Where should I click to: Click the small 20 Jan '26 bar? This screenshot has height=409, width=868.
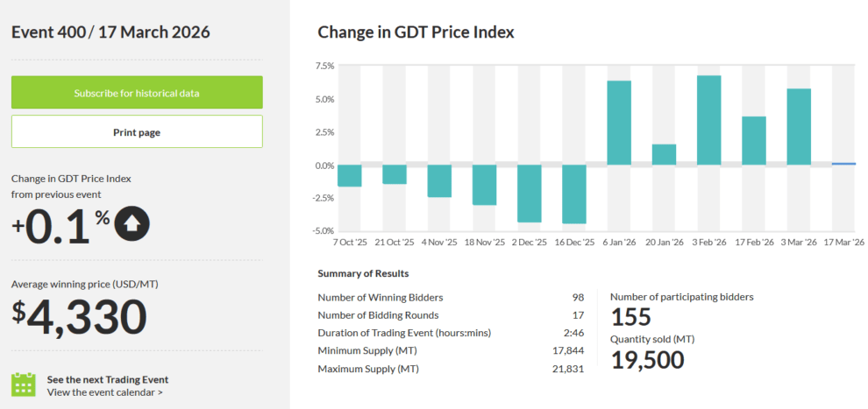point(664,155)
